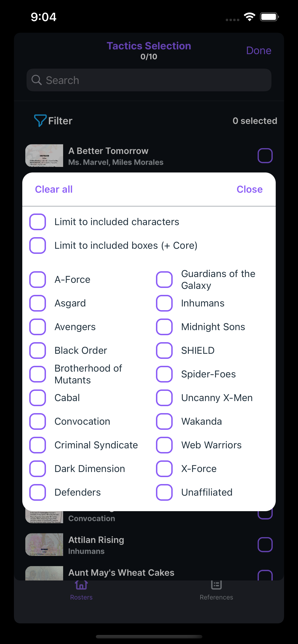The image size is (298, 644).
Task: Check the Brotherhood of Mutants box
Action: 38,374
